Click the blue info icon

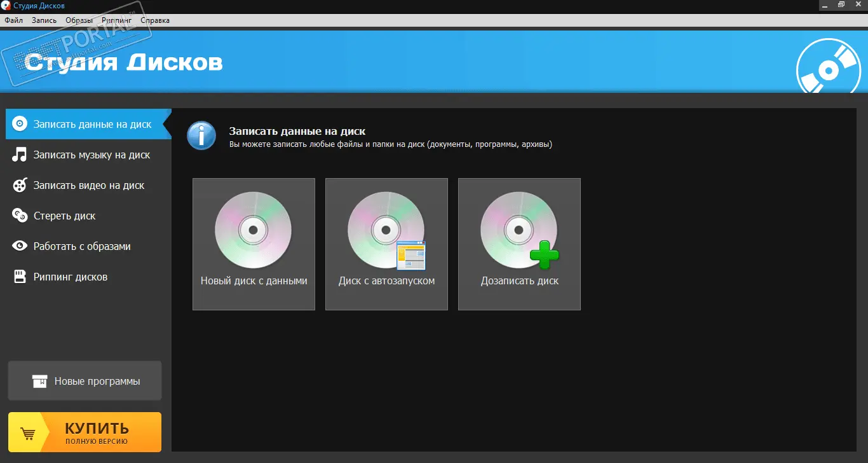201,136
